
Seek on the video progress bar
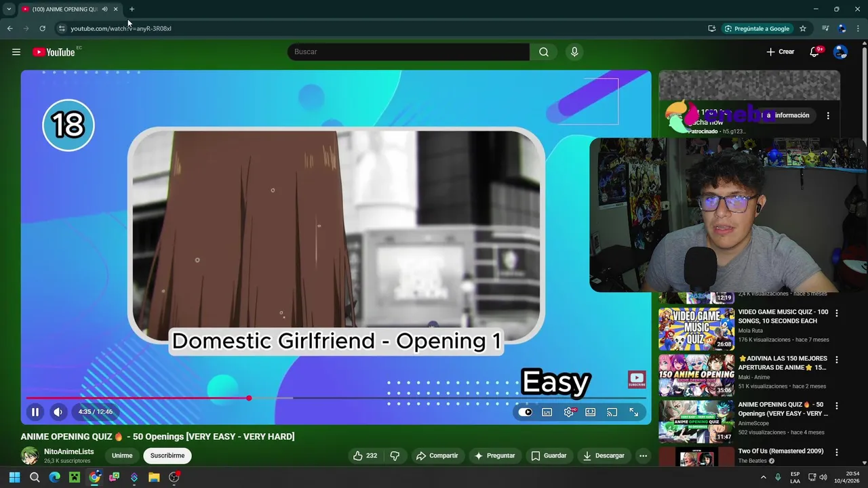336,398
